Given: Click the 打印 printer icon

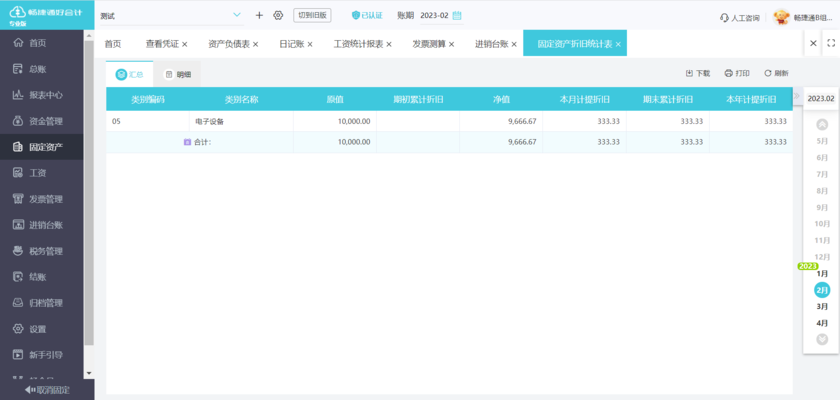Looking at the screenshot, I should [728, 73].
